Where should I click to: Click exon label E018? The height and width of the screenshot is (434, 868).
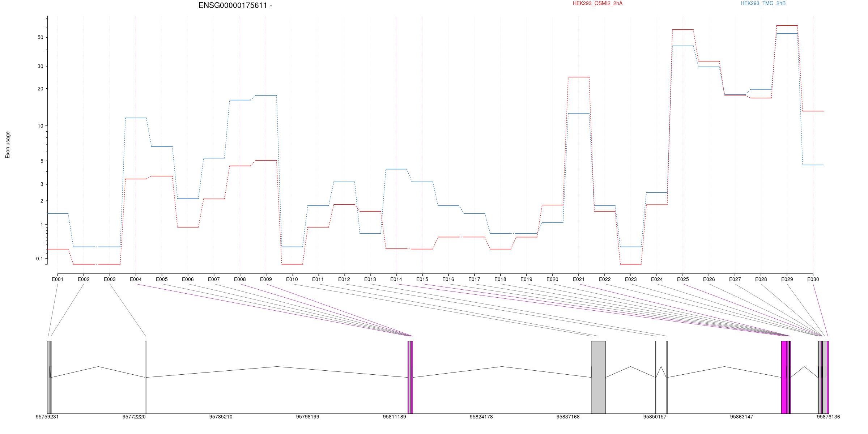500,279
